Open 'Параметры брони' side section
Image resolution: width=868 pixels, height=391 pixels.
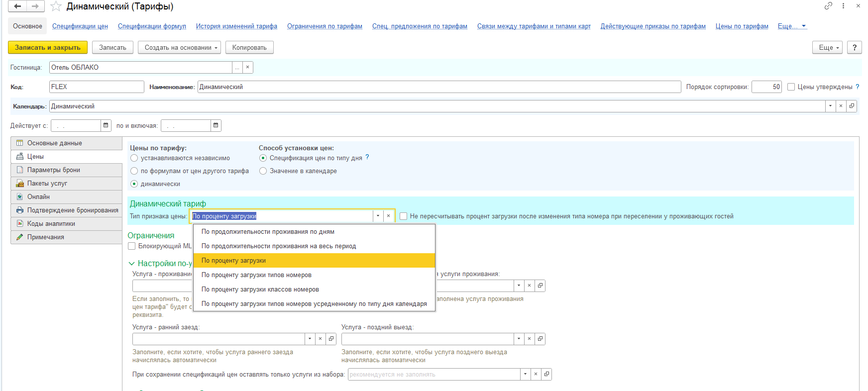point(53,170)
